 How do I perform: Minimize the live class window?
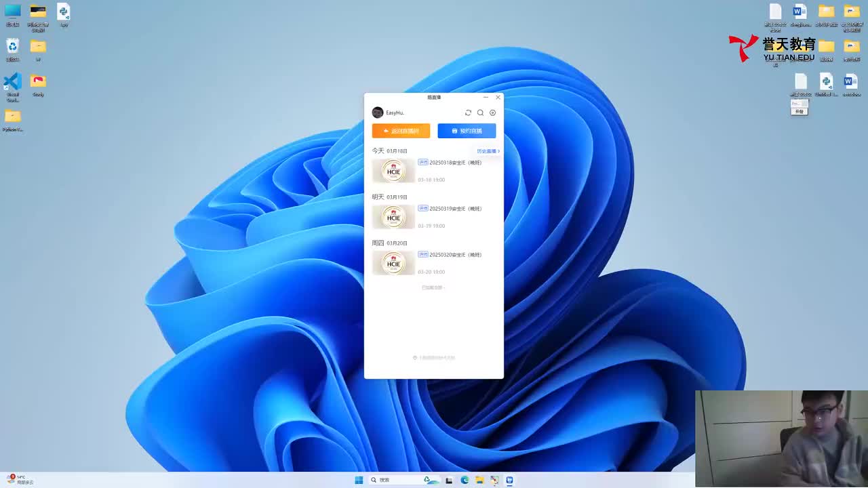(x=486, y=98)
